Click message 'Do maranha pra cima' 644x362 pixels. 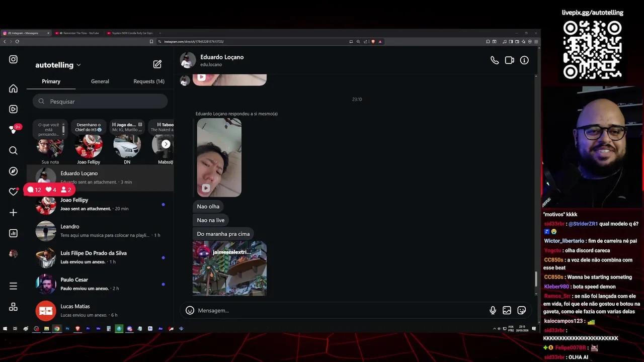(x=223, y=234)
